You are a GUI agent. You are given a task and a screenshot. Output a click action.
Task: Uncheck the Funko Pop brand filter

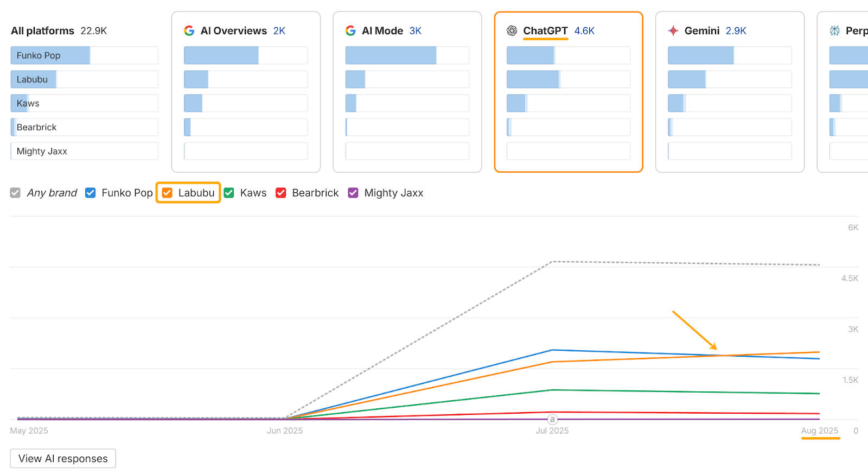click(x=90, y=193)
